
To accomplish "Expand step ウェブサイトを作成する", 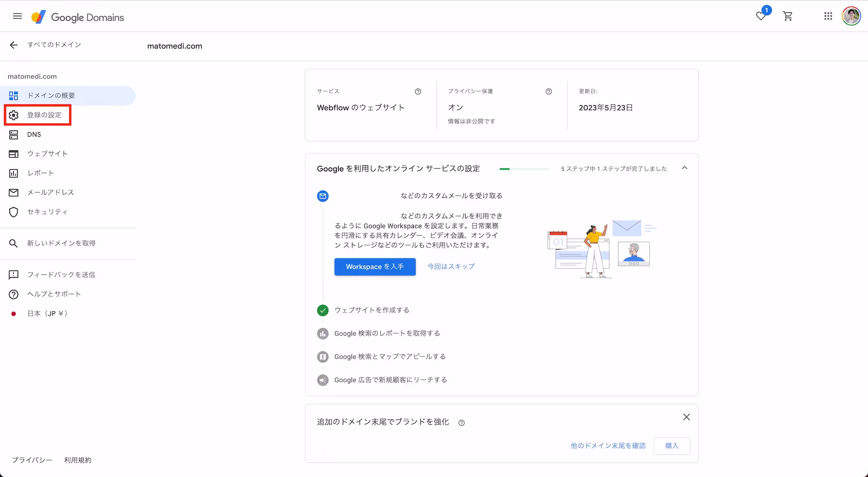I will pyautogui.click(x=372, y=310).
